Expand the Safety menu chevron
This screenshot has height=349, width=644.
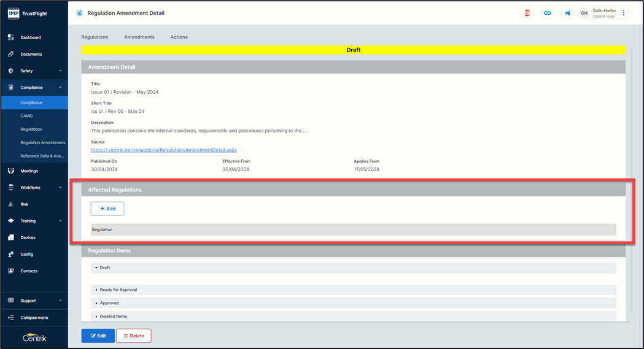[60, 71]
